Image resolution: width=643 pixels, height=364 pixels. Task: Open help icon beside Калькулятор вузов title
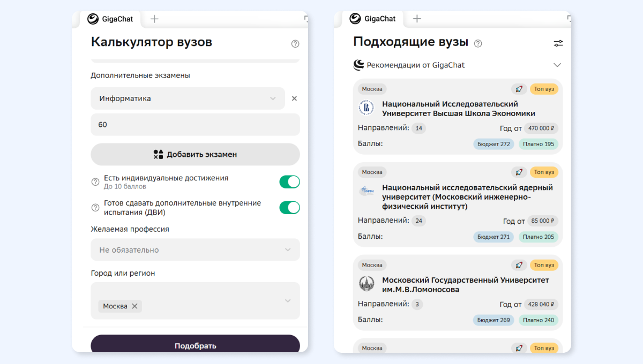(295, 44)
